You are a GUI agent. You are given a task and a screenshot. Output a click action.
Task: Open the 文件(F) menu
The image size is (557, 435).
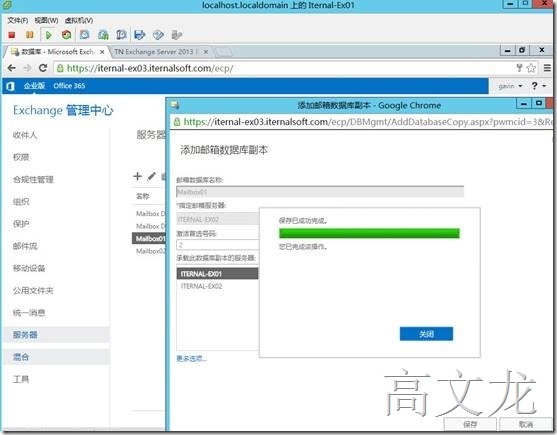tap(18, 21)
